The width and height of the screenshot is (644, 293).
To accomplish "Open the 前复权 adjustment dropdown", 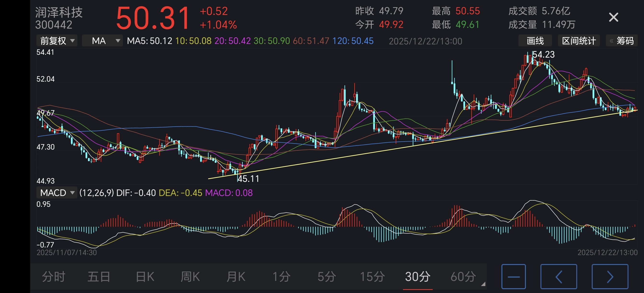I will pyautogui.click(x=57, y=41).
